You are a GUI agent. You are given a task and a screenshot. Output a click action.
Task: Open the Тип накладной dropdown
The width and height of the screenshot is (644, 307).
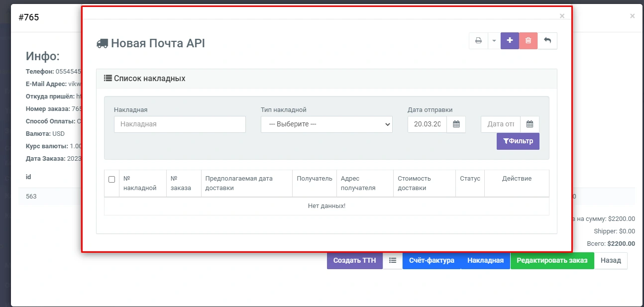[x=326, y=124]
